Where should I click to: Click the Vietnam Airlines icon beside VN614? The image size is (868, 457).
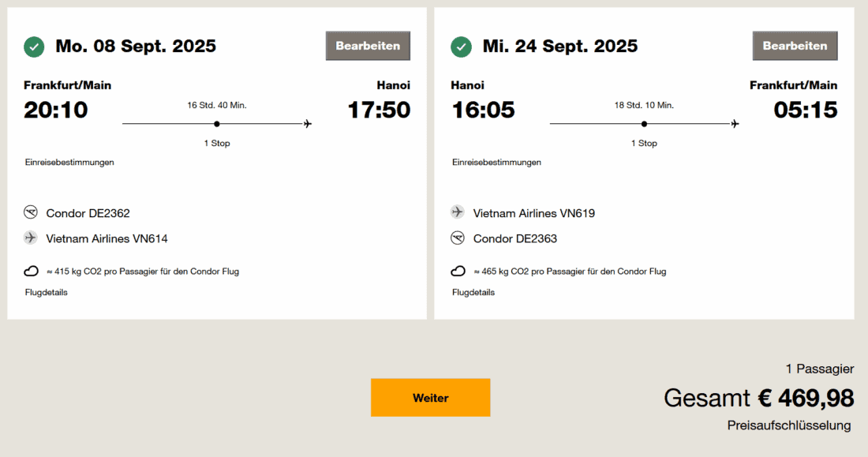[x=31, y=238]
